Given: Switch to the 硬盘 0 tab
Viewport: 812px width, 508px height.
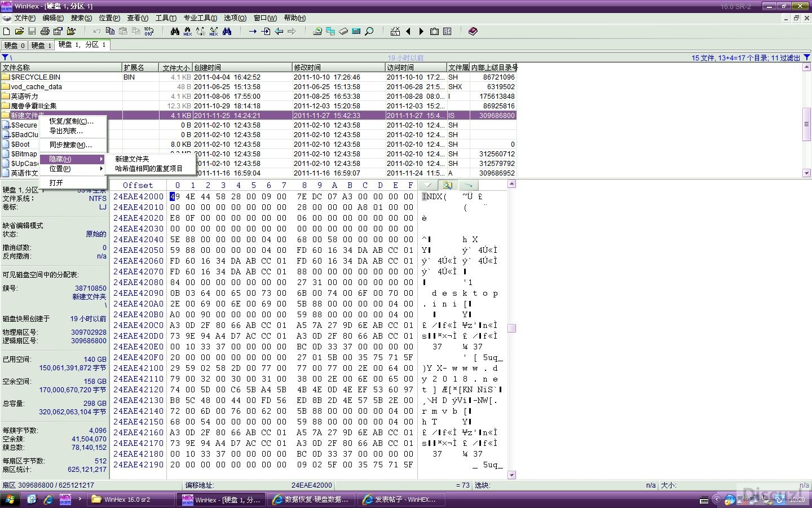Looking at the screenshot, I should [x=14, y=45].
